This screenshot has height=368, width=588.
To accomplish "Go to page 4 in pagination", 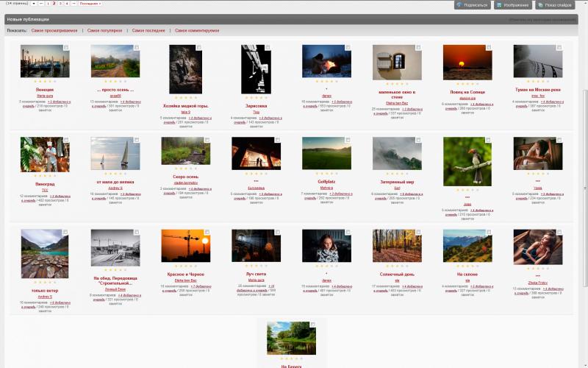I will 67,4.
